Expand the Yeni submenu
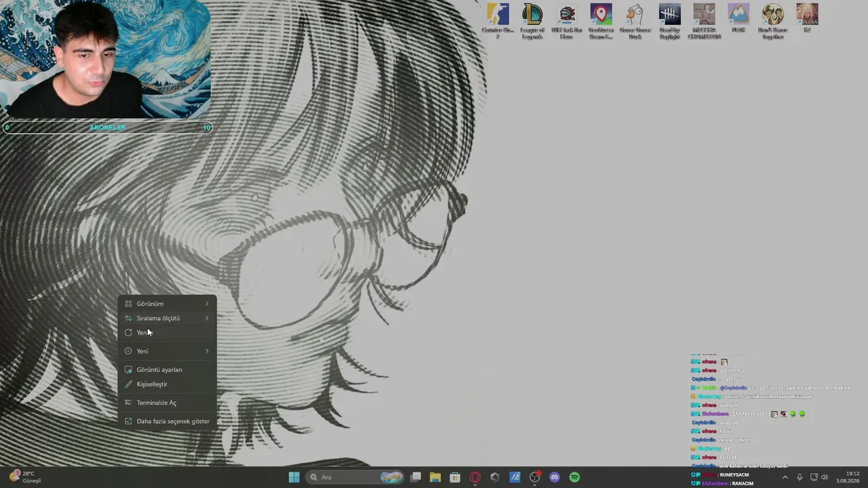 167,351
